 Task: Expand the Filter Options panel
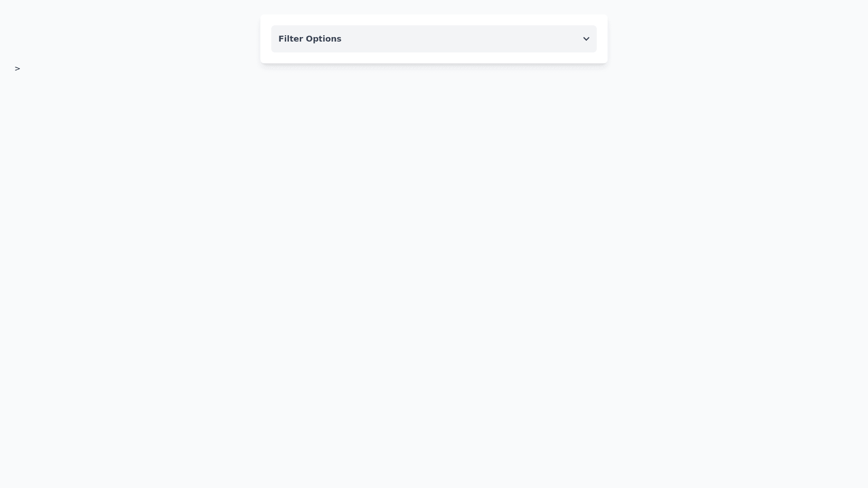click(434, 39)
